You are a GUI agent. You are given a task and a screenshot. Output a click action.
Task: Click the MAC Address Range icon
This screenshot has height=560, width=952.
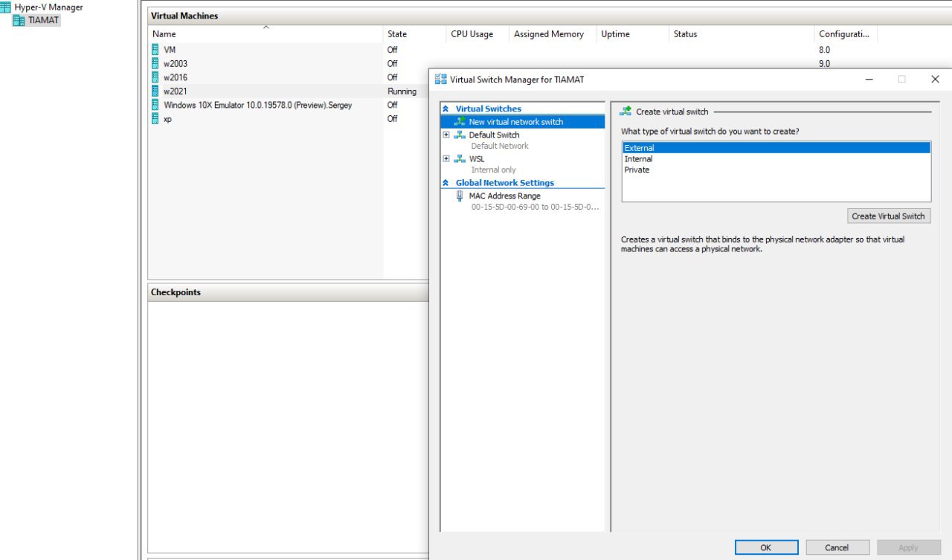pos(460,196)
